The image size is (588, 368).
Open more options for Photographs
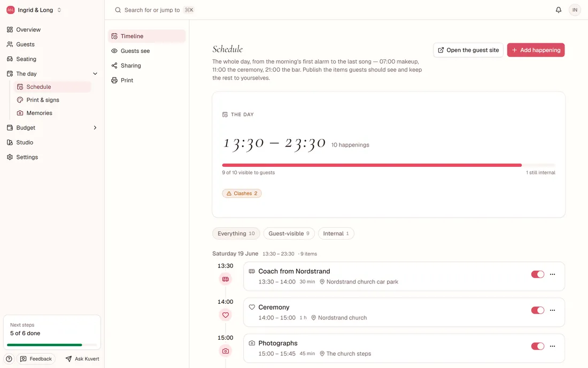coord(552,346)
